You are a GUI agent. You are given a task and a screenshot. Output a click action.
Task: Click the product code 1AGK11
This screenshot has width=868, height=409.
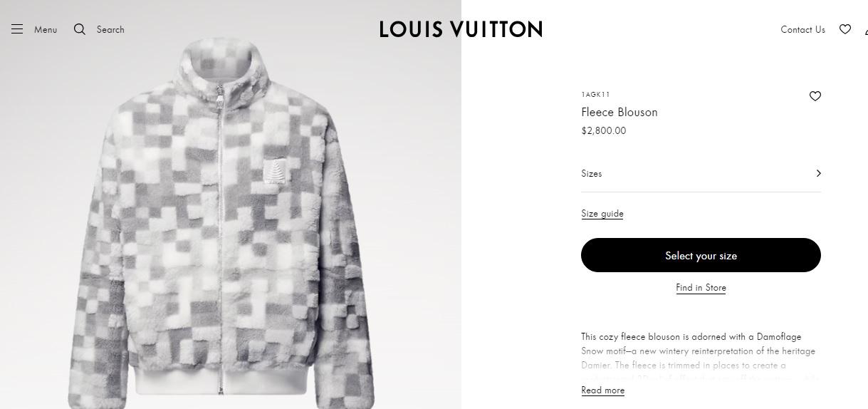click(x=595, y=94)
